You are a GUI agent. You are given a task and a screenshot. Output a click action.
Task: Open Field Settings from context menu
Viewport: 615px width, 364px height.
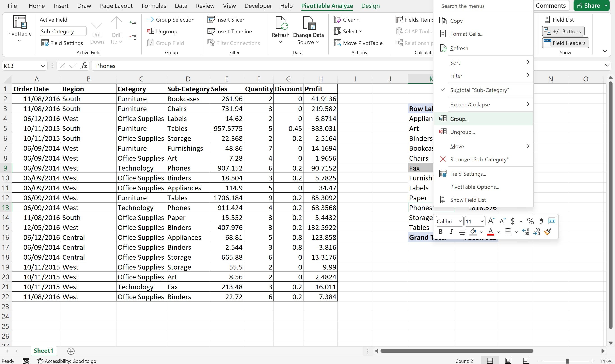point(468,173)
